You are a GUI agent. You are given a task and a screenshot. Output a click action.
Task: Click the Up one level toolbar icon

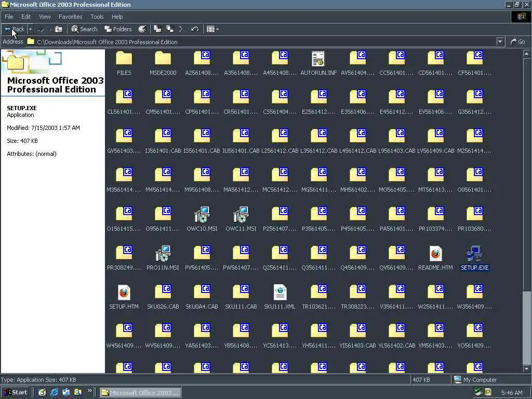click(x=59, y=29)
